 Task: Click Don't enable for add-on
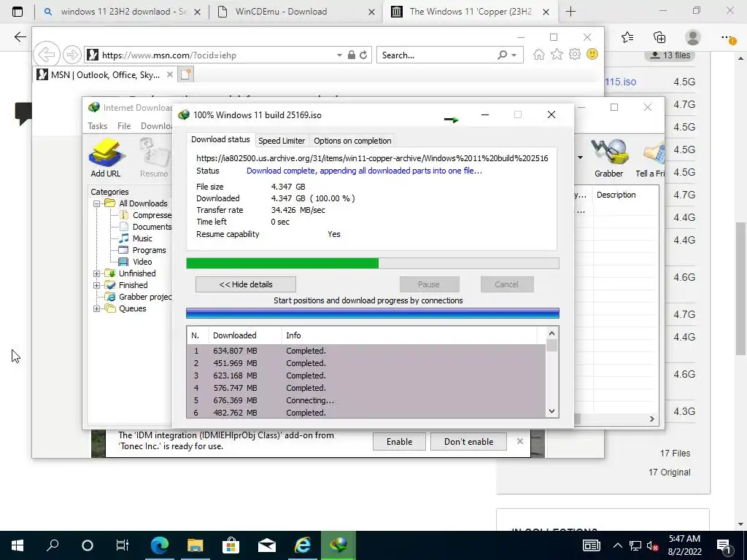click(x=469, y=441)
